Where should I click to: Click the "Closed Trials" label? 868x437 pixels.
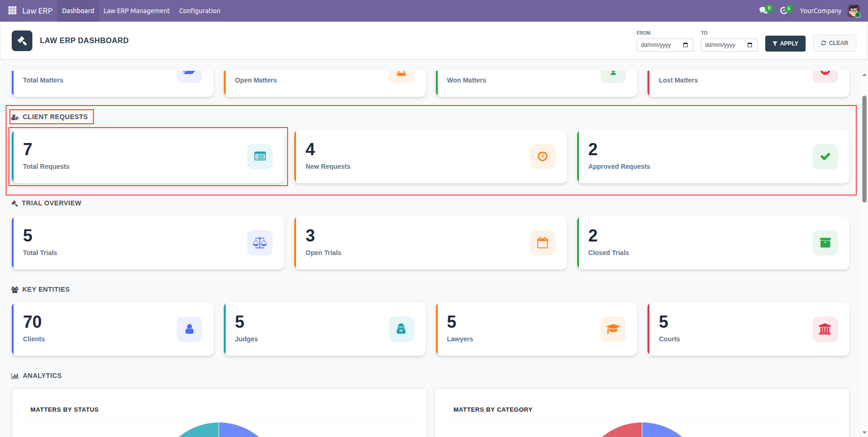[609, 253]
